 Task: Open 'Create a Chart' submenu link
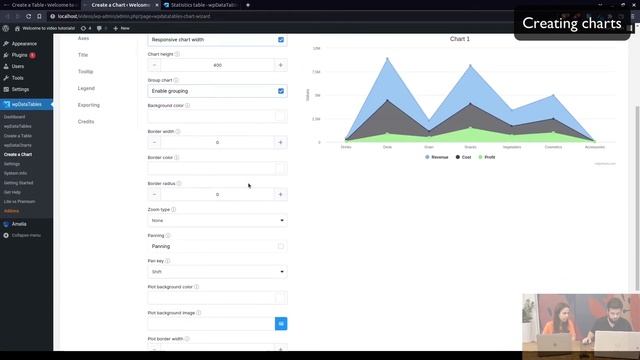point(18,154)
